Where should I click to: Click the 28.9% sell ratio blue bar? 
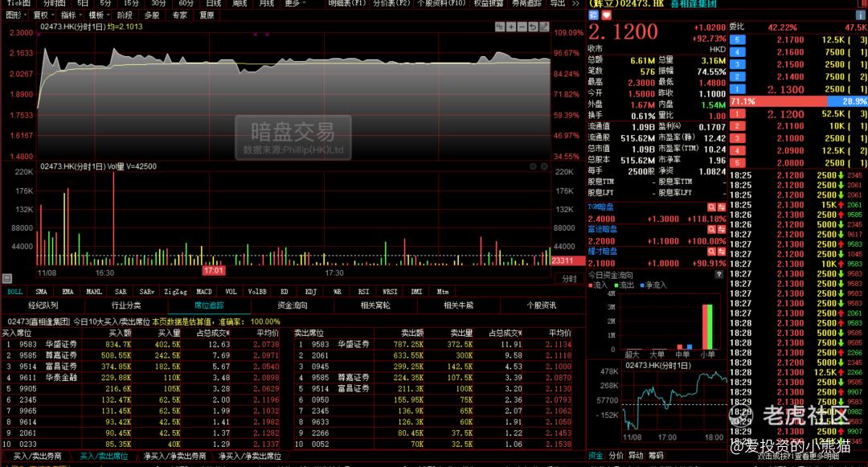pyautogui.click(x=848, y=101)
